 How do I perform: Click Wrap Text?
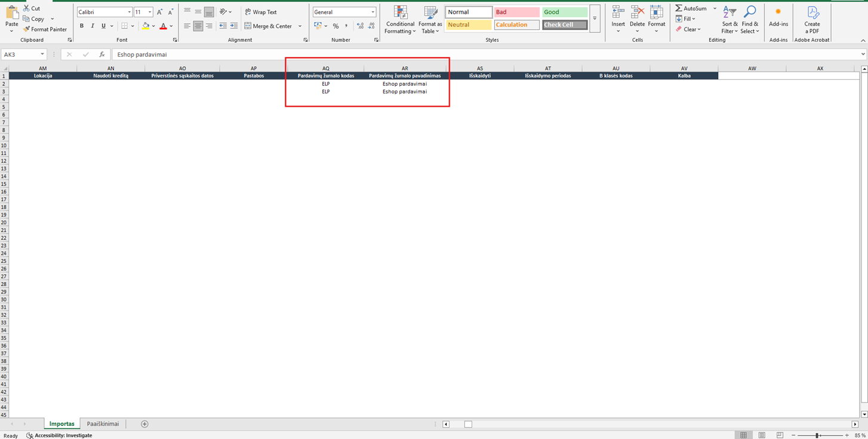(261, 12)
